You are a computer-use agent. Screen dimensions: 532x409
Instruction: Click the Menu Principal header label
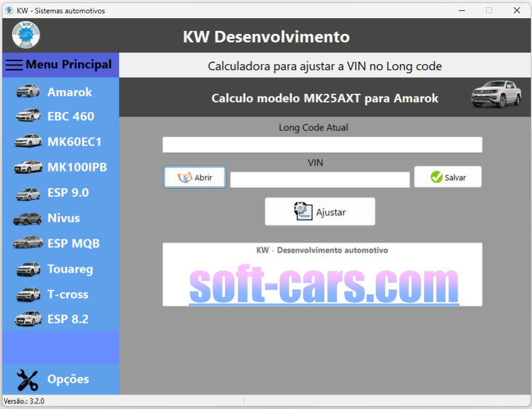[x=68, y=64]
